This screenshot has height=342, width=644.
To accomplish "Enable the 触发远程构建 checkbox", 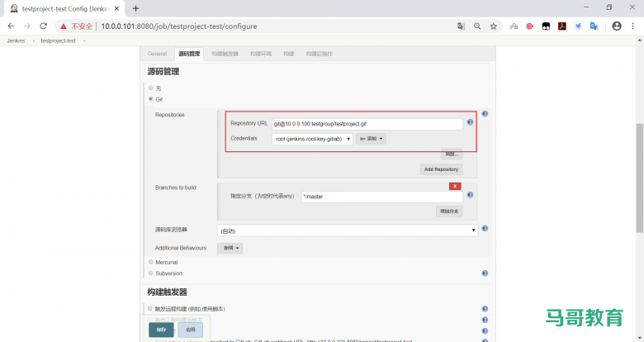I will coord(150,308).
